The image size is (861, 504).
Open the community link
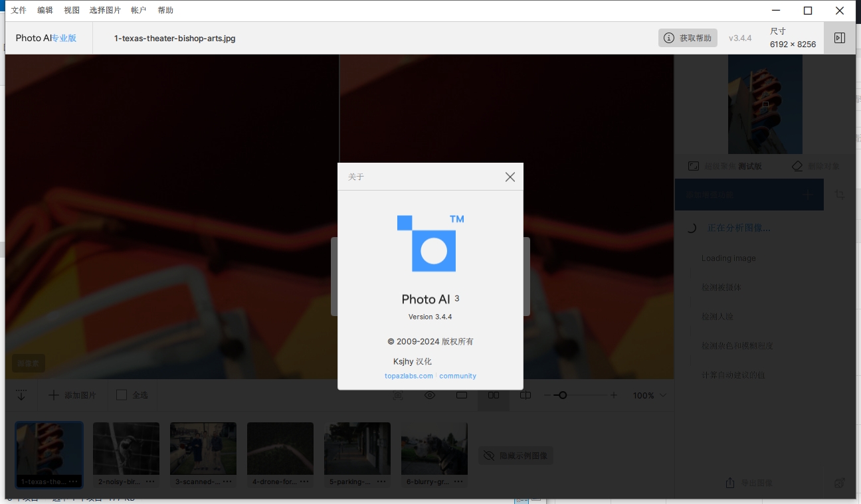458,376
